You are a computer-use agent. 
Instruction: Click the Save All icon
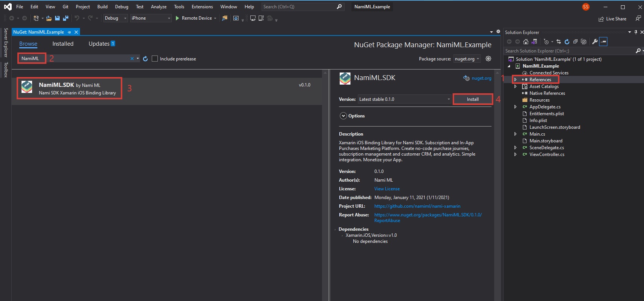(x=66, y=18)
